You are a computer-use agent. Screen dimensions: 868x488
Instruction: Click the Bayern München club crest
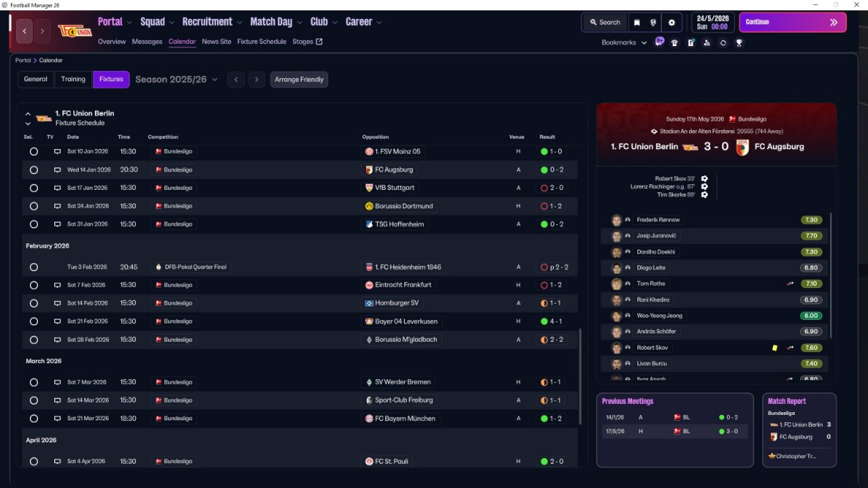tap(369, 419)
